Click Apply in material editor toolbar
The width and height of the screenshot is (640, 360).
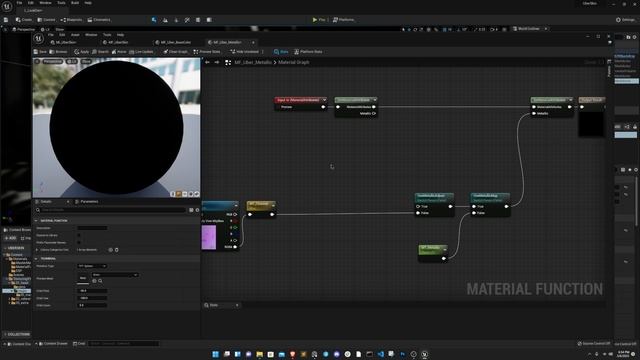82,52
